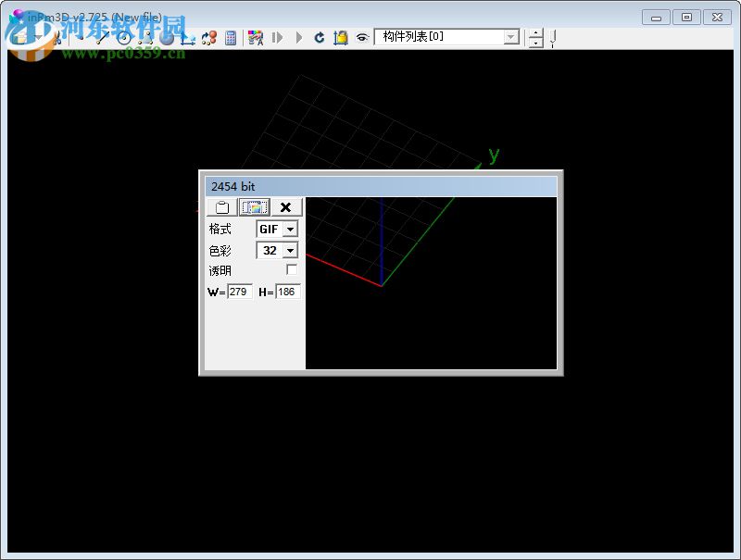The width and height of the screenshot is (741, 560).
Task: Open the 色彩 color depth dropdown
Action: (x=288, y=250)
